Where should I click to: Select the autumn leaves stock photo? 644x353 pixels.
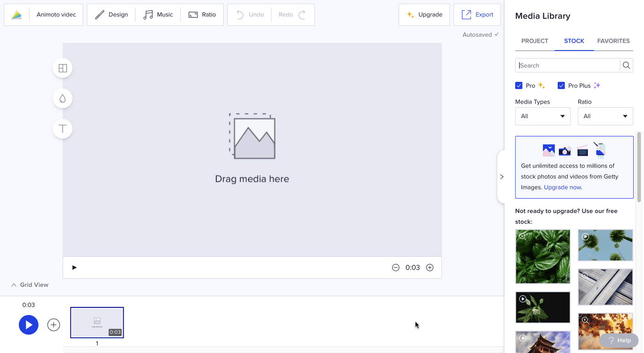605,331
